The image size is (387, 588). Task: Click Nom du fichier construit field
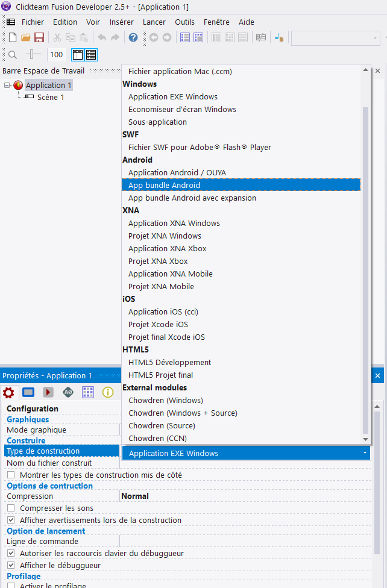[x=246, y=463]
